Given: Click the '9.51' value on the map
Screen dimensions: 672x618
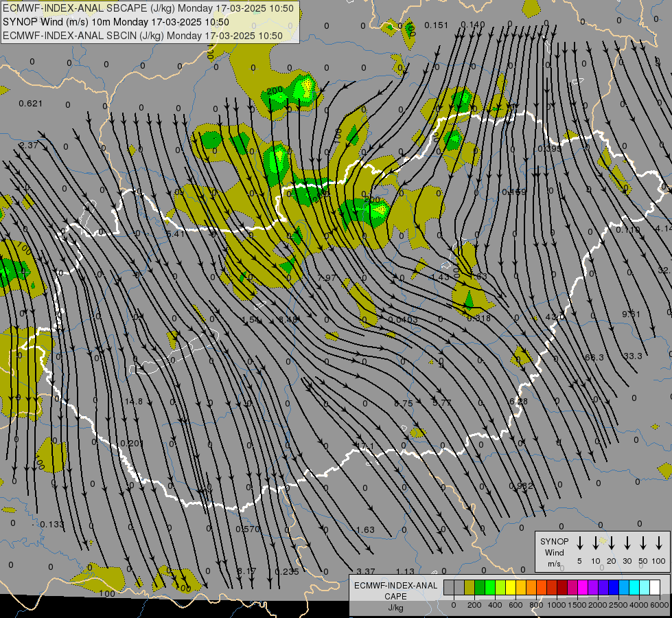Looking at the screenshot, I should 632,314.
